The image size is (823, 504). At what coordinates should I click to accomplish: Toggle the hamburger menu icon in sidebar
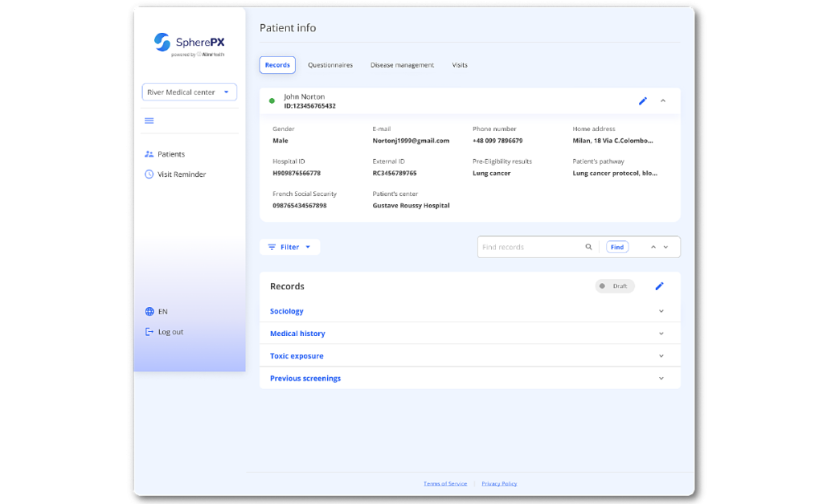(149, 121)
